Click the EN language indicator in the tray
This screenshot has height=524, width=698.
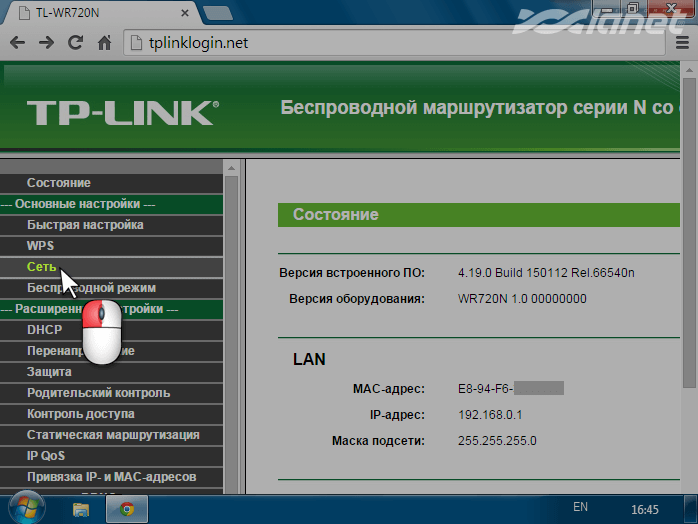(580, 508)
